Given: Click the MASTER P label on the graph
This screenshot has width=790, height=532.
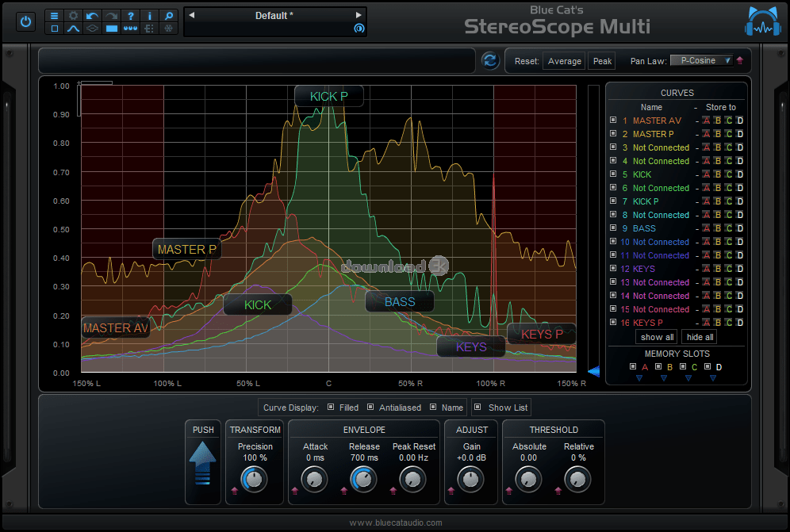Looking at the screenshot, I should point(187,250).
